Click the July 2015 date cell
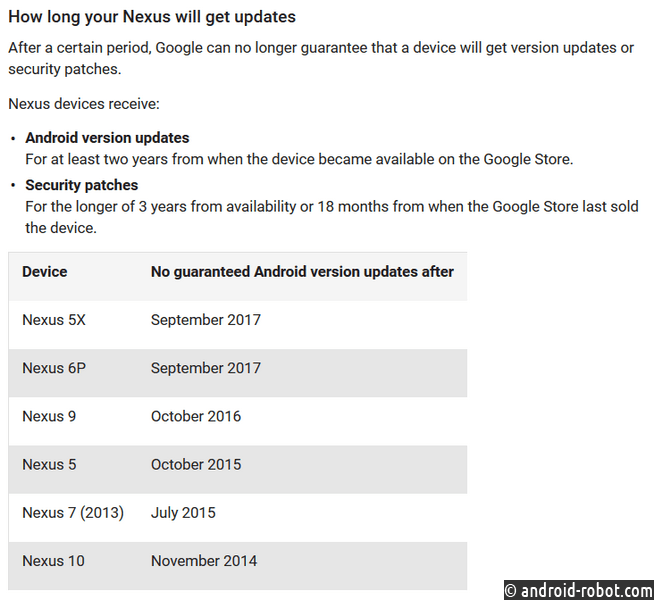 tap(183, 512)
